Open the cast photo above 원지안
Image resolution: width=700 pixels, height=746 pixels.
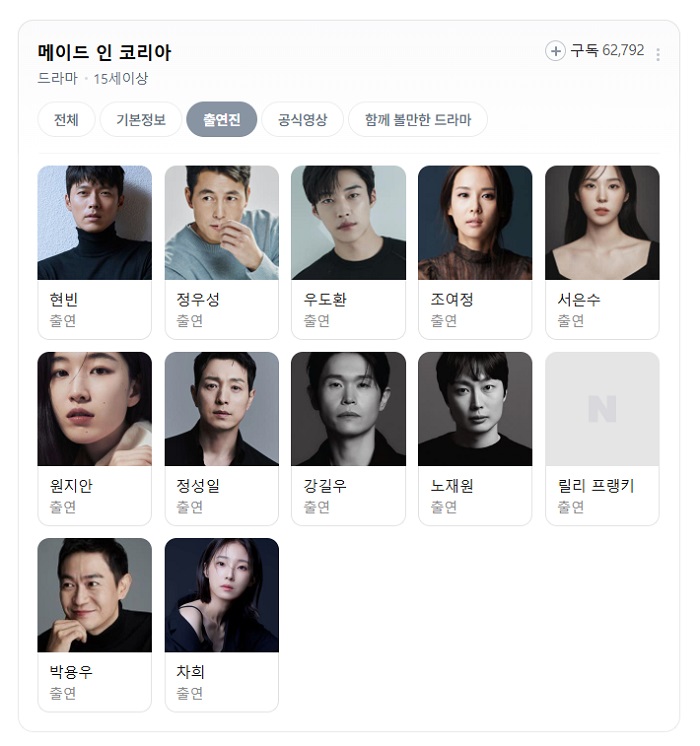95,409
